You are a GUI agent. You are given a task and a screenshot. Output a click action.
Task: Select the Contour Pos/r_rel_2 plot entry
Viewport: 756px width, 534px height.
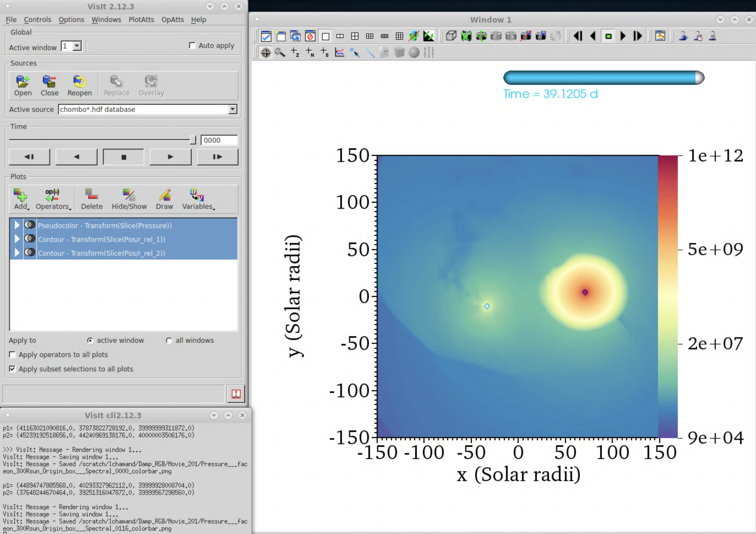123,253
